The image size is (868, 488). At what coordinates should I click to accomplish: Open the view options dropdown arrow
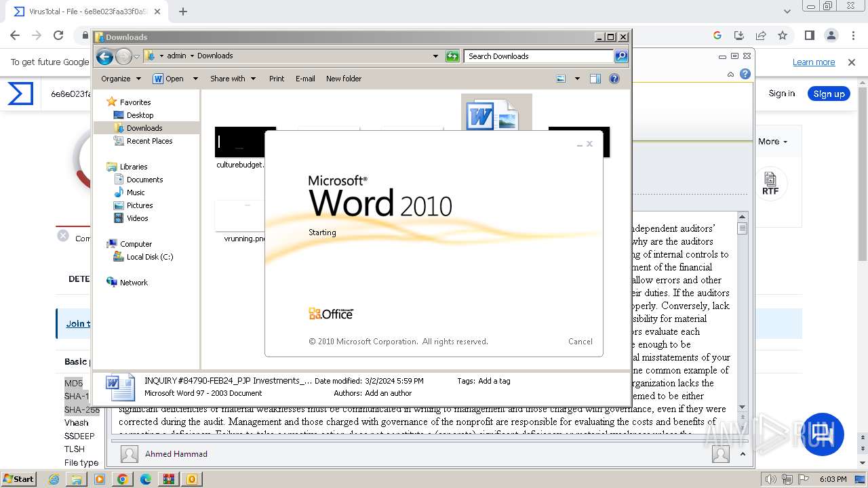pyautogui.click(x=577, y=79)
